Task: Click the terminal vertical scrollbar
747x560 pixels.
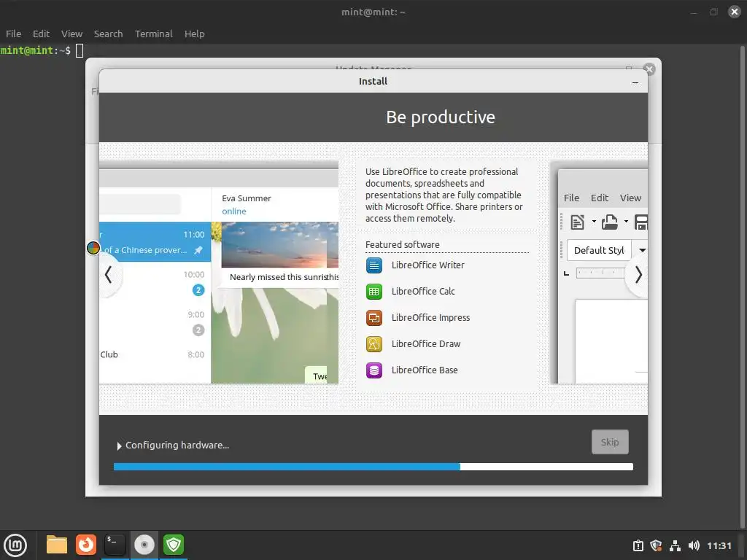Action: pos(742,286)
